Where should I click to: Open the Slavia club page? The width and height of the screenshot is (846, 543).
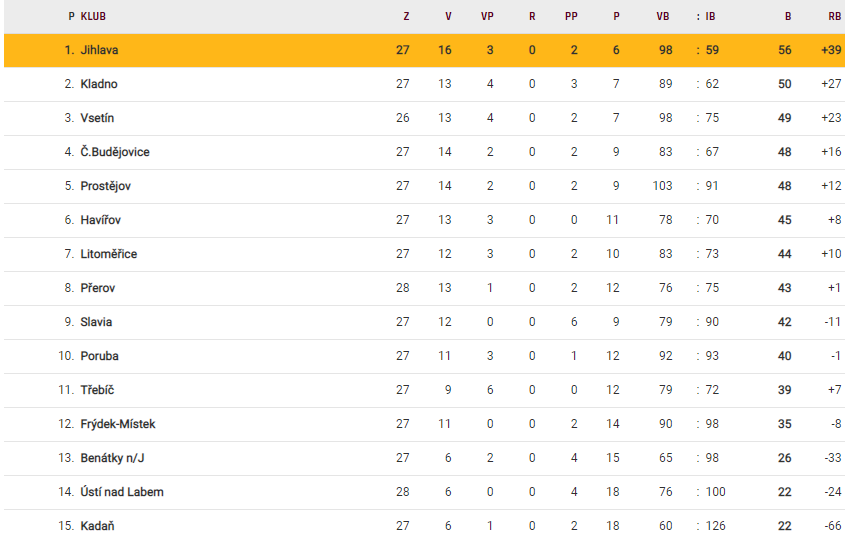point(96,322)
